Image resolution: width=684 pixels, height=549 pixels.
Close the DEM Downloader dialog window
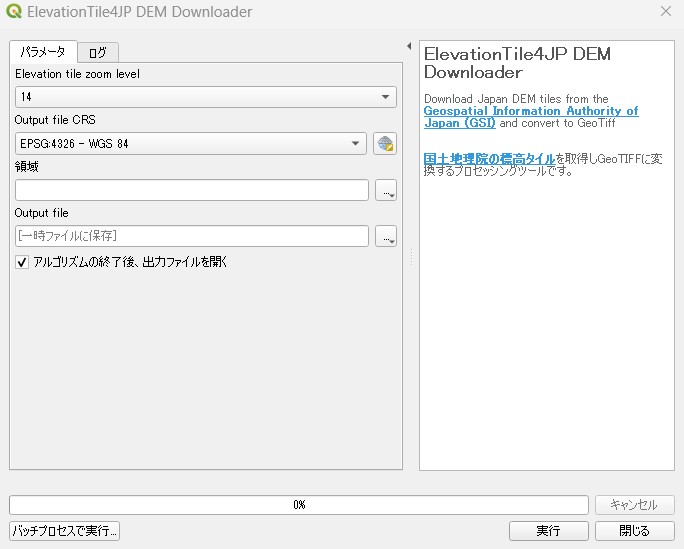(x=666, y=11)
